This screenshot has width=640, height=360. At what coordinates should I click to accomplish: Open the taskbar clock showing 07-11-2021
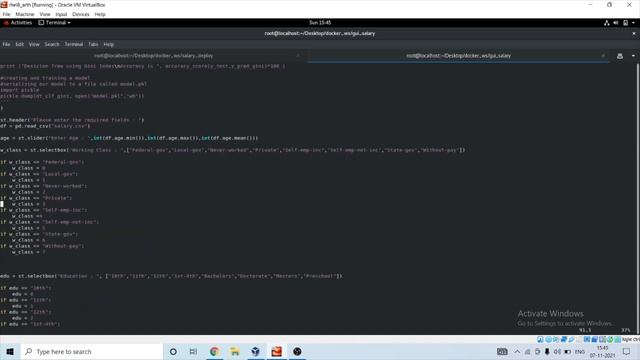pos(602,351)
